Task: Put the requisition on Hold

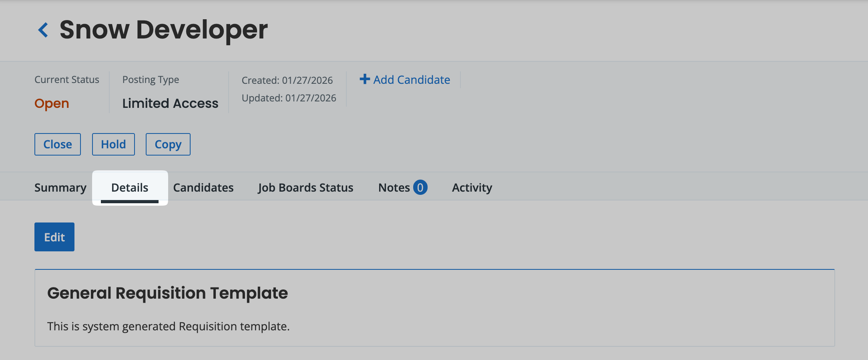Action: point(113,144)
